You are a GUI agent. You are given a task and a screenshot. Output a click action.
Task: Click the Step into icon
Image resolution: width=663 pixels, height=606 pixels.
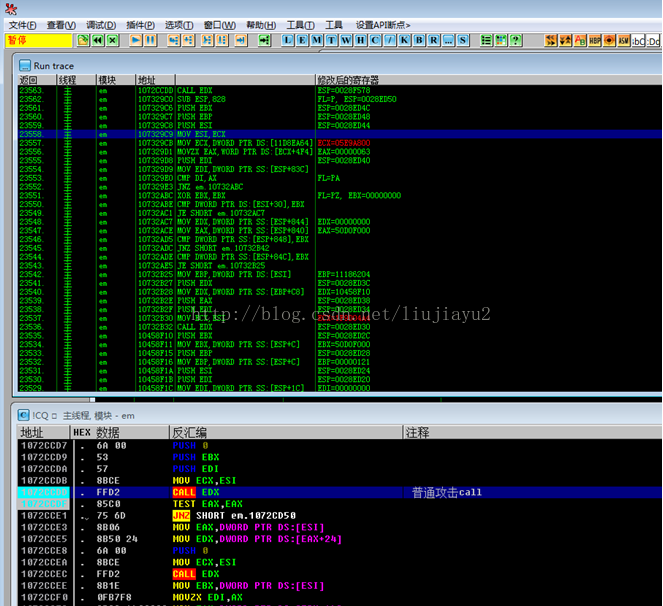pos(173,40)
